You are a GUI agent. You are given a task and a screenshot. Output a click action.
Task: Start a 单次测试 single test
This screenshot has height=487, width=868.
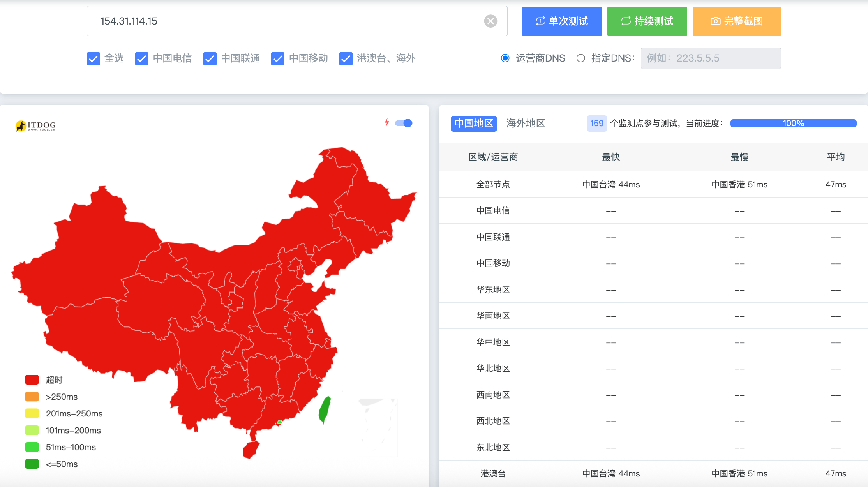(x=562, y=21)
